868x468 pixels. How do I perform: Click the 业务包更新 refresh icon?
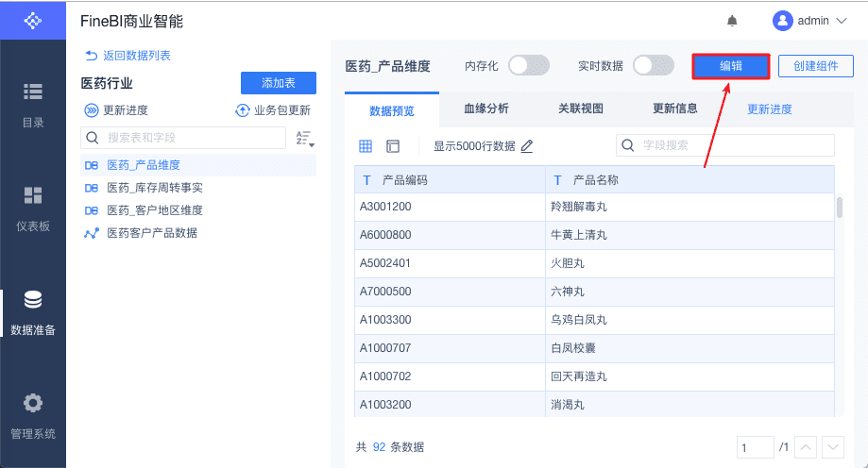[243, 110]
